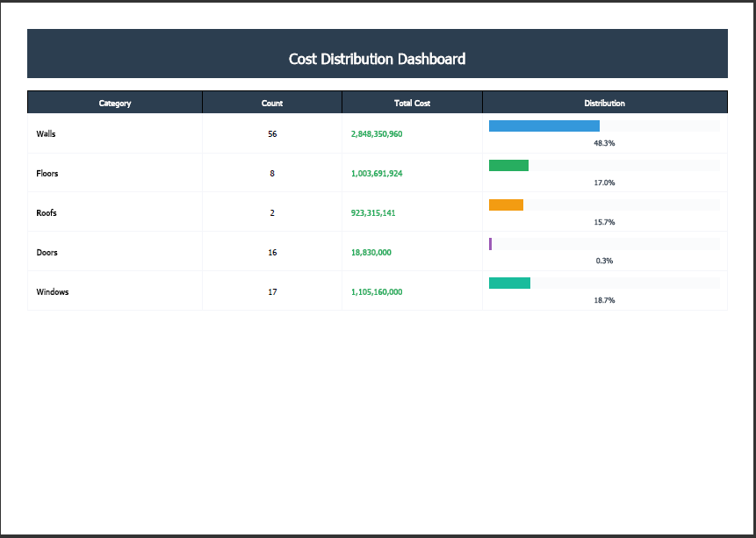Click the teal Windows distribution bar
756x538 pixels.
point(509,283)
